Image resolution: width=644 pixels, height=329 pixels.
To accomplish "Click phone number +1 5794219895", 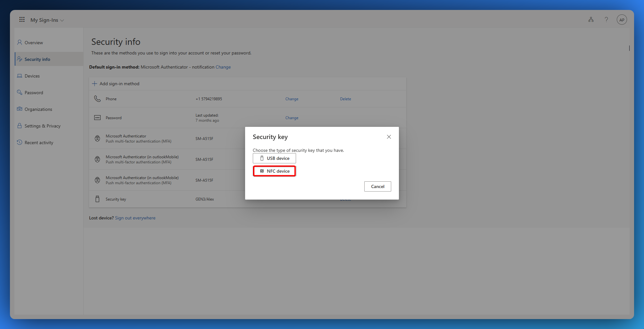I will (x=209, y=99).
